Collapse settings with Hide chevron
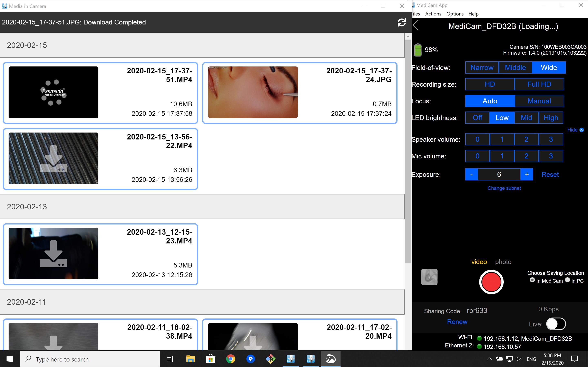This screenshot has width=588, height=367. pyautogui.click(x=581, y=130)
